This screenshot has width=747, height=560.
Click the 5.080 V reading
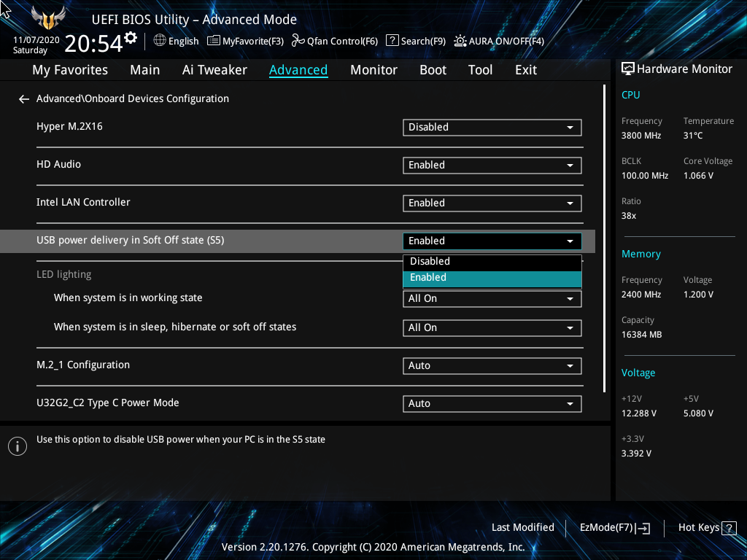[698, 413]
